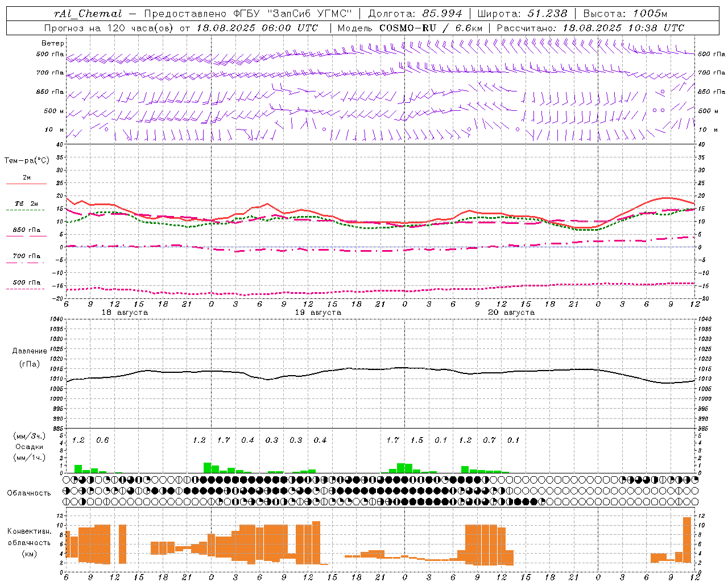Click the (мм/3ч.) precipitation unit label

tap(30, 436)
